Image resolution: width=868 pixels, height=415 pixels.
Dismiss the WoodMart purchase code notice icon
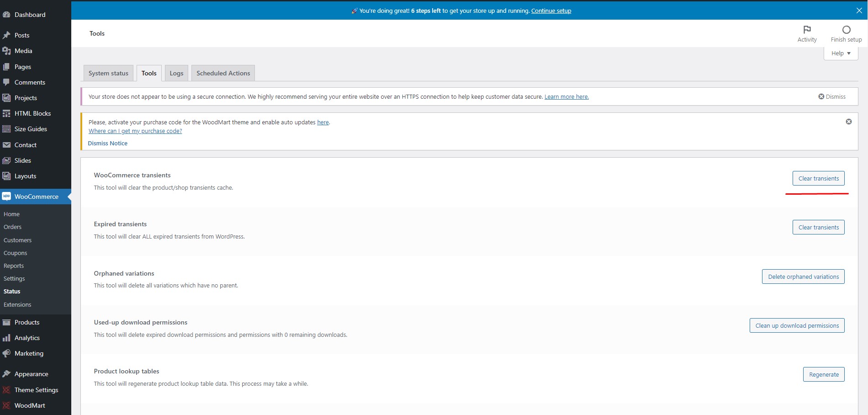(x=849, y=122)
